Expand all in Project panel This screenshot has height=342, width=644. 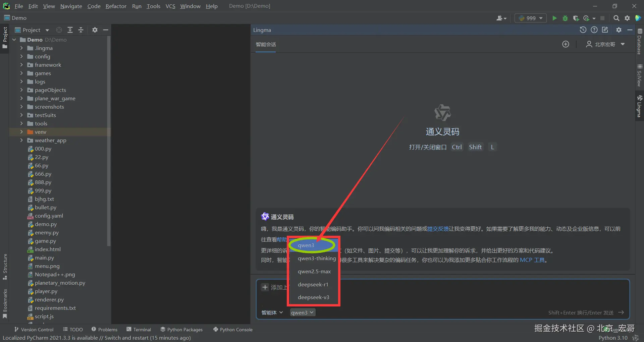coord(70,30)
